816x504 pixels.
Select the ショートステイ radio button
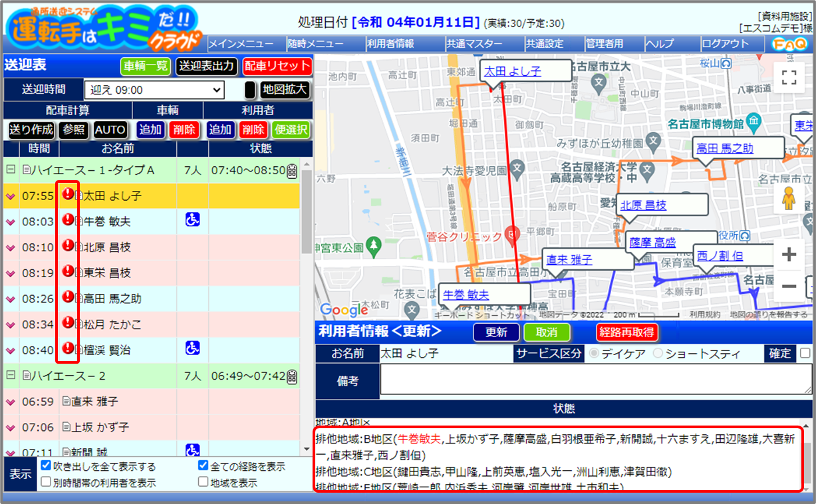[x=658, y=354]
